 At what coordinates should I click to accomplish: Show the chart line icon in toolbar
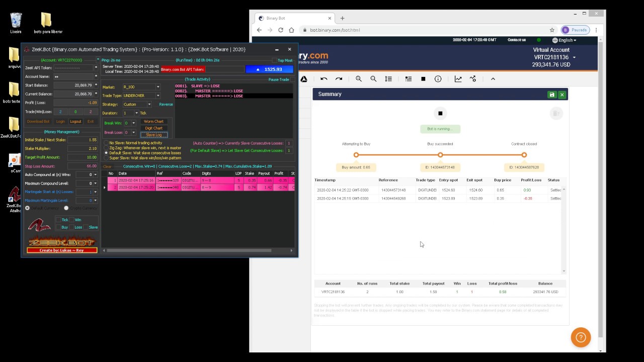(458, 79)
